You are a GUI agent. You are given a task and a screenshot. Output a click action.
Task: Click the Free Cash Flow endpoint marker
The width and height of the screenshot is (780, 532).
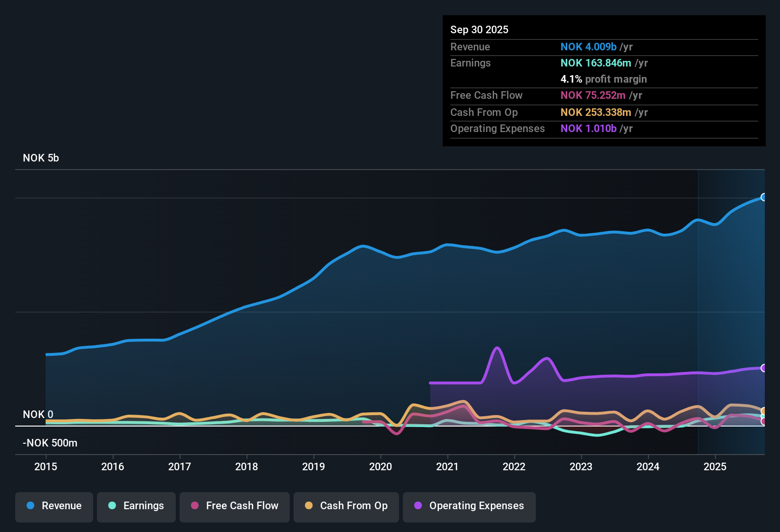point(763,421)
